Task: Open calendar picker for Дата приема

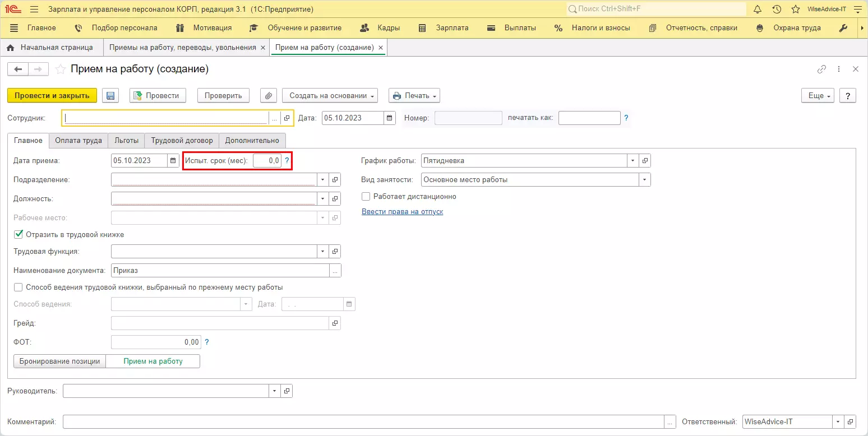Action: 173,161
